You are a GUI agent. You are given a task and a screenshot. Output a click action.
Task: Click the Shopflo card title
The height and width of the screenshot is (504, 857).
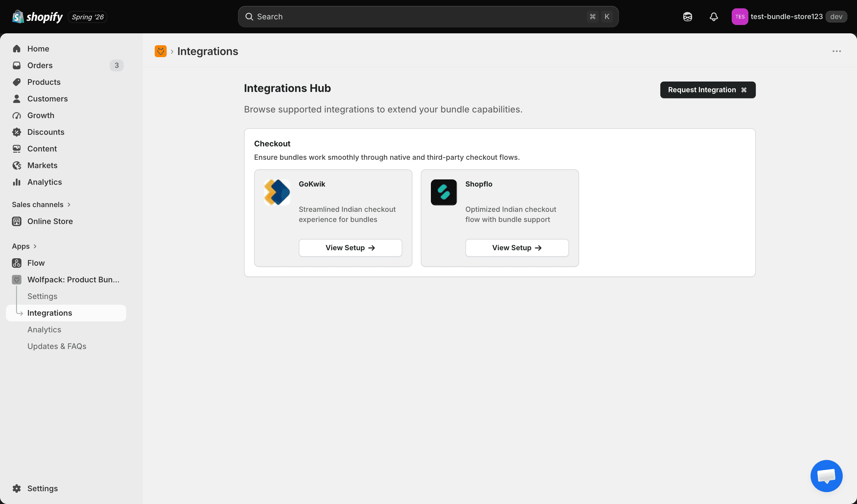[x=479, y=184]
